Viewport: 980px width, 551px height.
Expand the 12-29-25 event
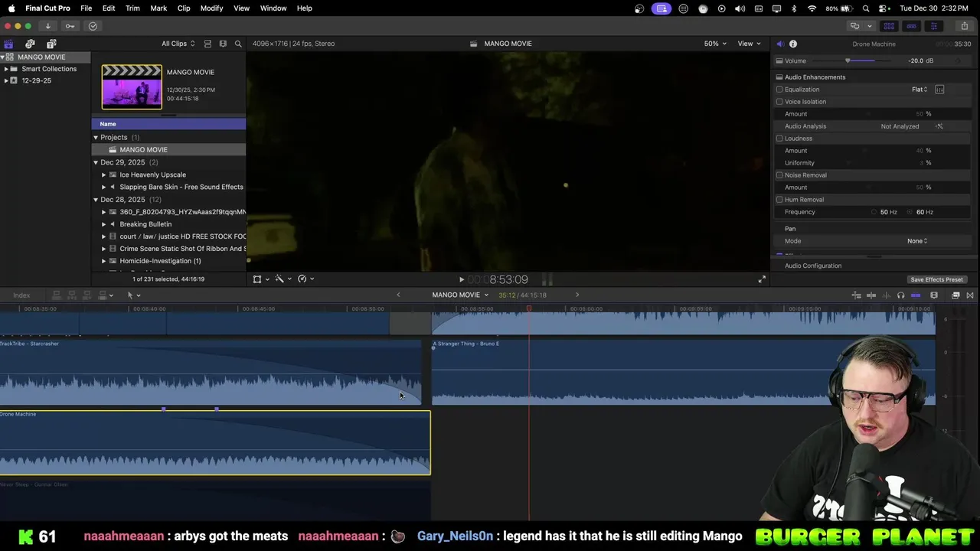[6, 80]
